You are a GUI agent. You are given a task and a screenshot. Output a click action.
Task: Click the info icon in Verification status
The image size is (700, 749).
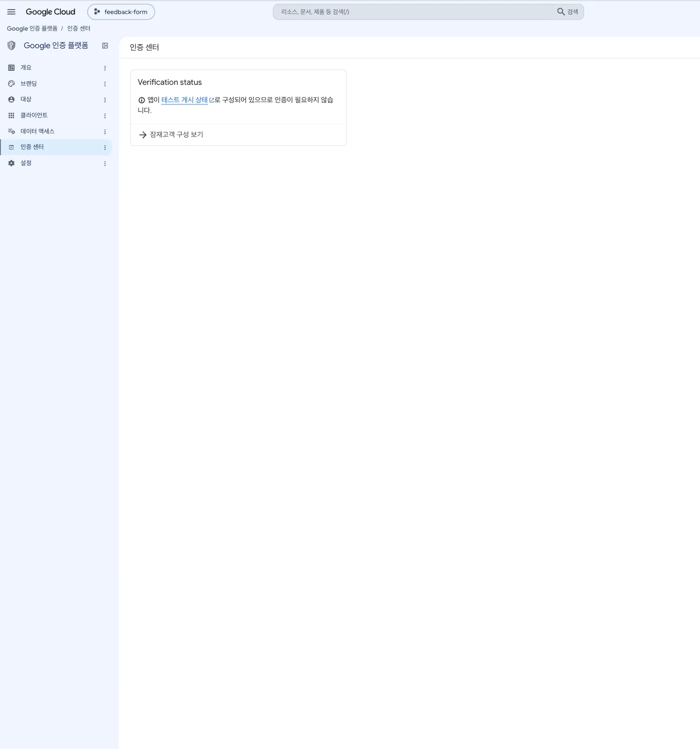click(142, 100)
